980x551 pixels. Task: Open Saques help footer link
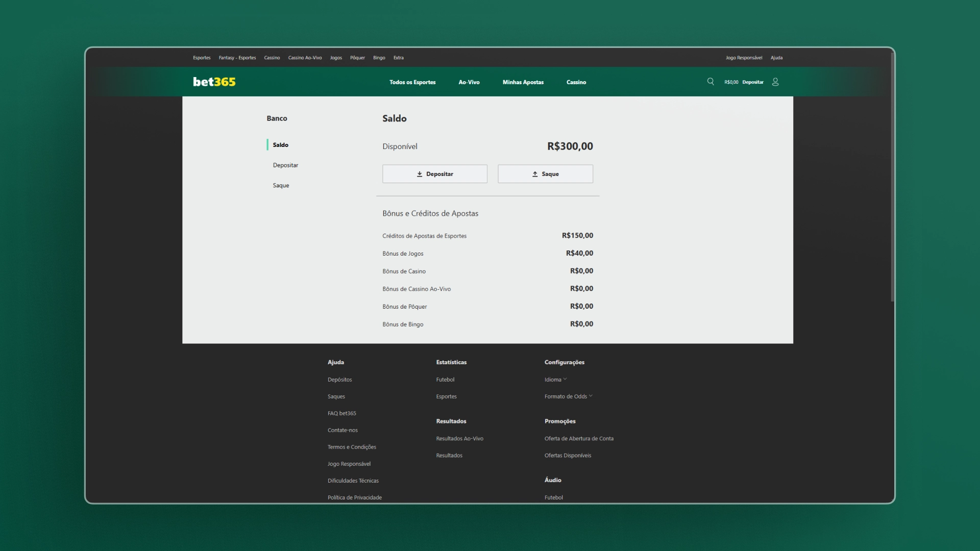(336, 396)
